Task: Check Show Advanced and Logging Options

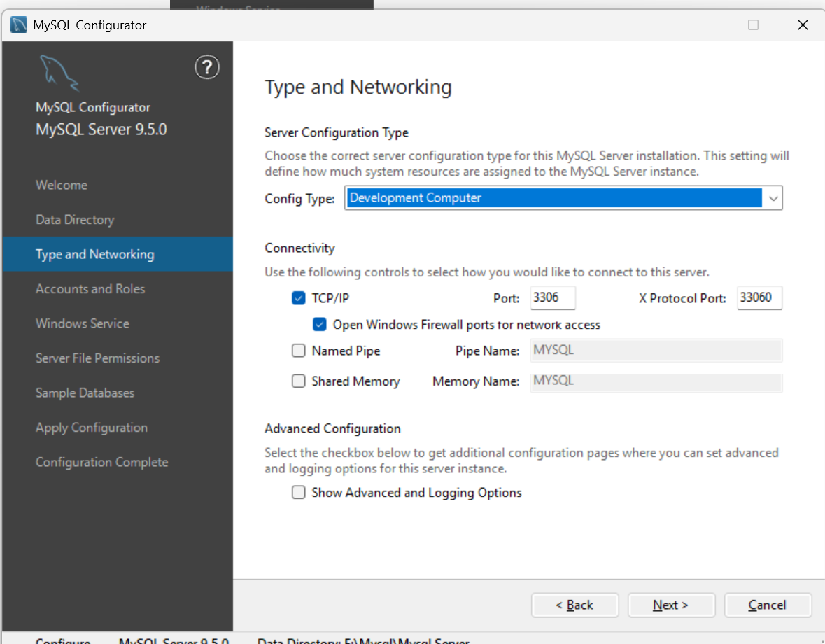Action: pos(299,493)
